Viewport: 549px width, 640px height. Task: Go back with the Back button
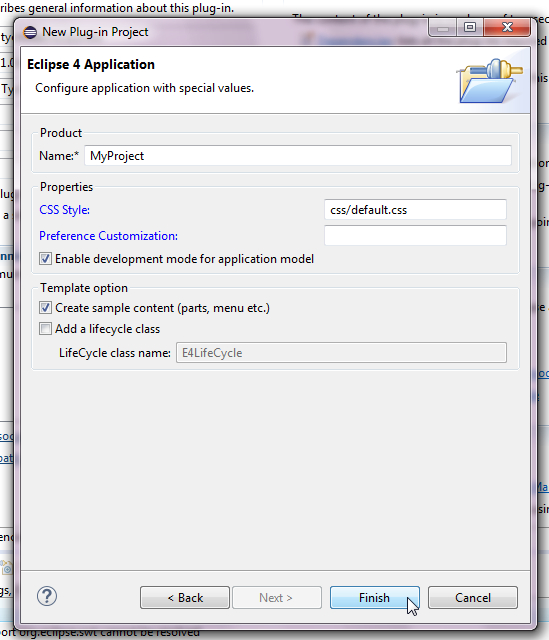[x=185, y=598]
